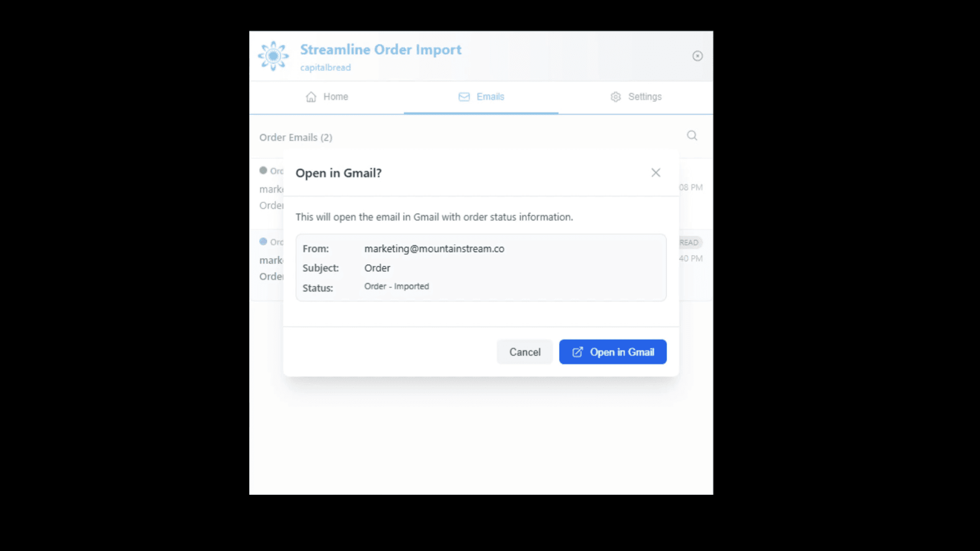Click the Streamline sunburst logo icon
980x551 pixels.
coord(274,56)
